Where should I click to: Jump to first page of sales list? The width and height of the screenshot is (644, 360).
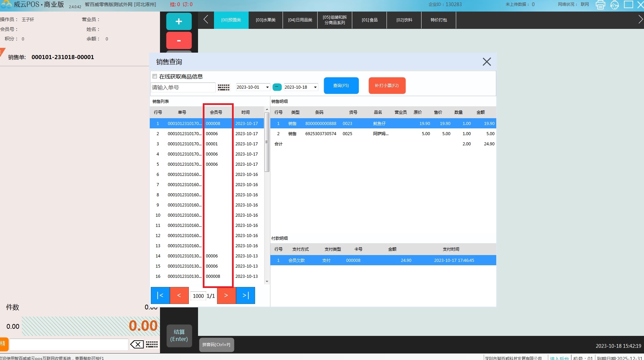pyautogui.click(x=160, y=295)
